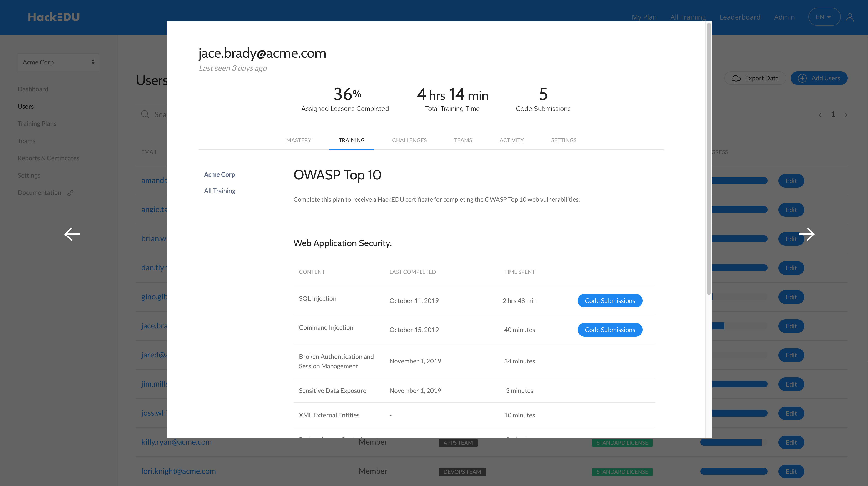Click the modal vertical scrollbar
The height and width of the screenshot is (486, 868).
[x=709, y=158]
